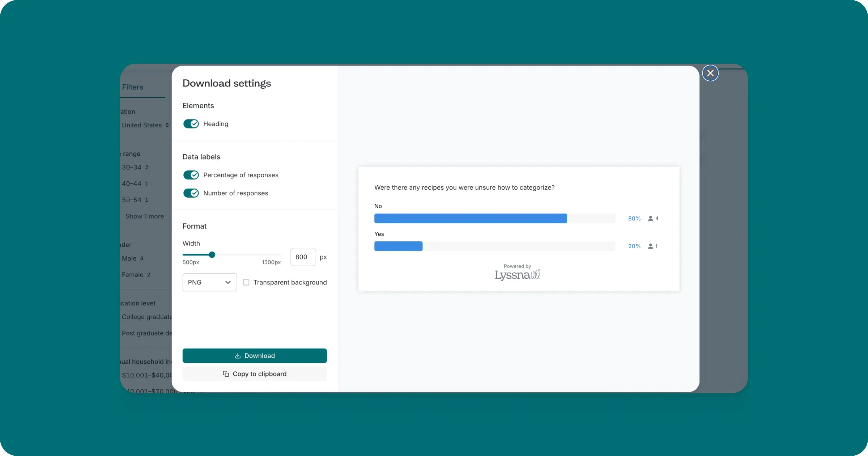
Task: Switch to the Filters tab
Action: coord(133,87)
